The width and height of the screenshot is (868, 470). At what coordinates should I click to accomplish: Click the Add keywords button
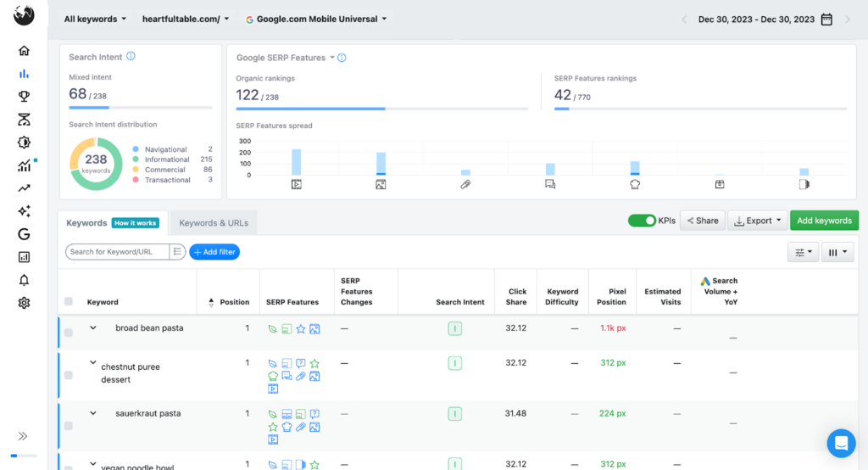[824, 221]
